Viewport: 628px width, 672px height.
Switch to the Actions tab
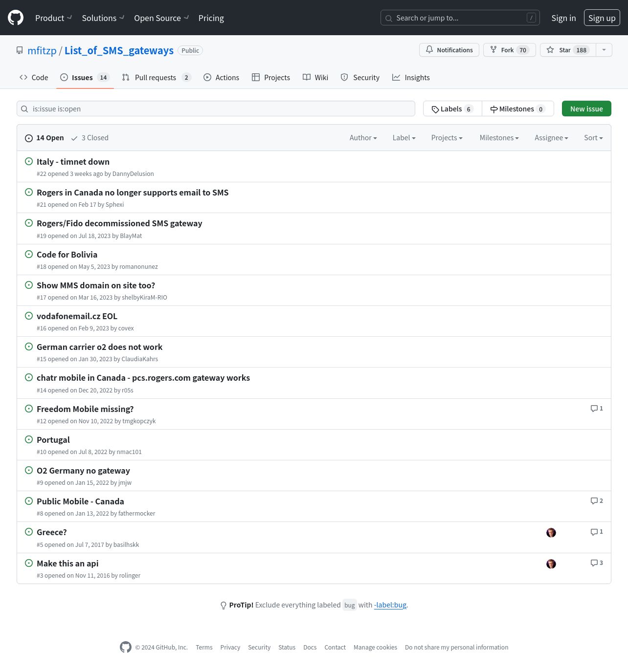(x=221, y=77)
